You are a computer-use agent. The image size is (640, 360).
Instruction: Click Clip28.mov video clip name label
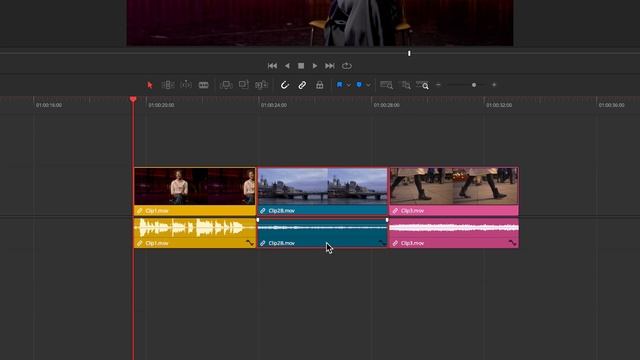click(282, 211)
